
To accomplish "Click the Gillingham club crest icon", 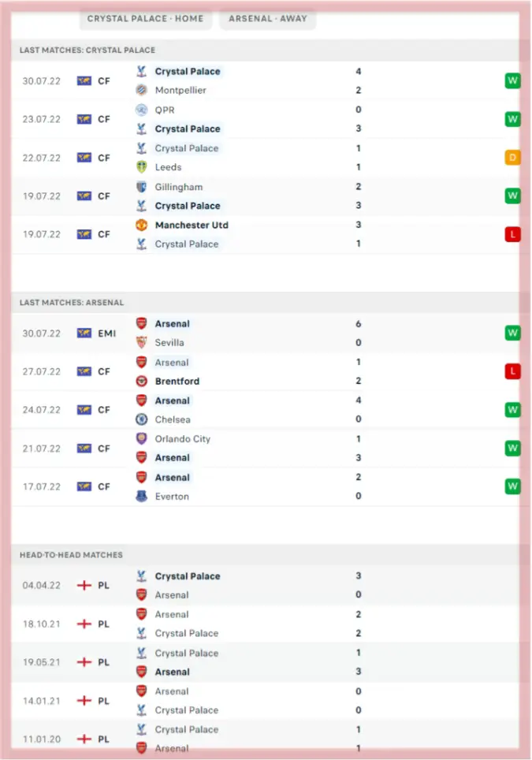I will [142, 187].
